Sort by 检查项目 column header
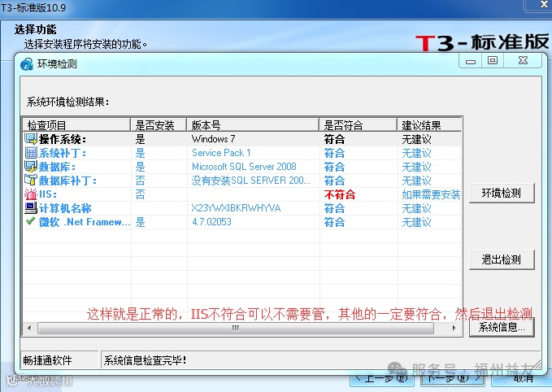 click(76, 125)
